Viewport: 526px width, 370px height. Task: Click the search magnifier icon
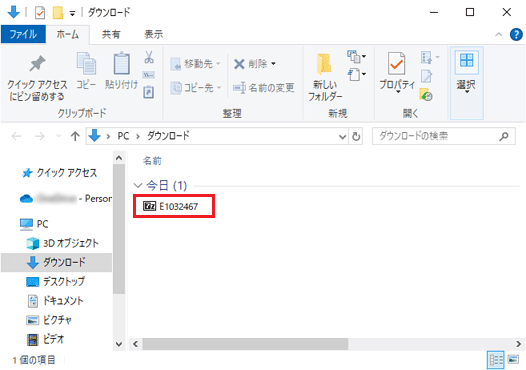click(x=504, y=136)
